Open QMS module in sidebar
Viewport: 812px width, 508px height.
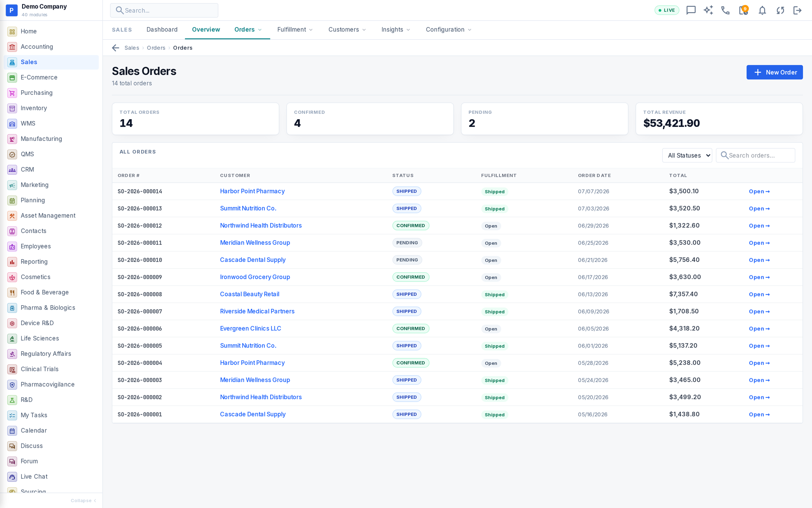pos(51,154)
